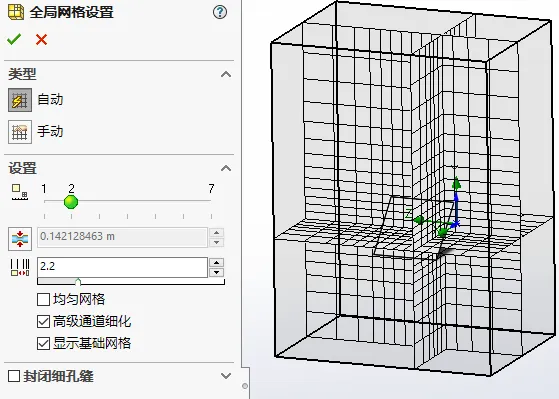Open help via question mark icon

220,12
